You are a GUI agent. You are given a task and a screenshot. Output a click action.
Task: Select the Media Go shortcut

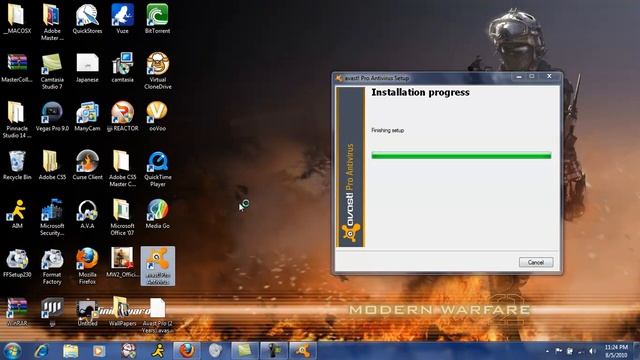pyautogui.click(x=158, y=213)
